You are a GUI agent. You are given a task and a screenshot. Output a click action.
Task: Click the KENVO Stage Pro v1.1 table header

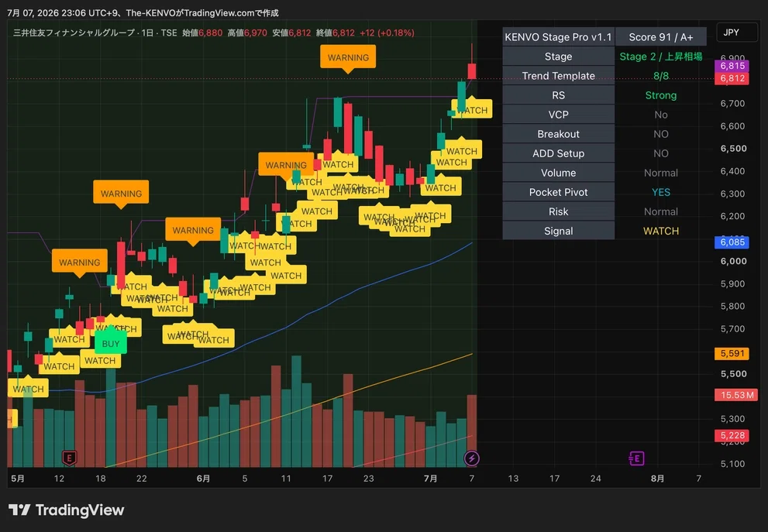558,37
